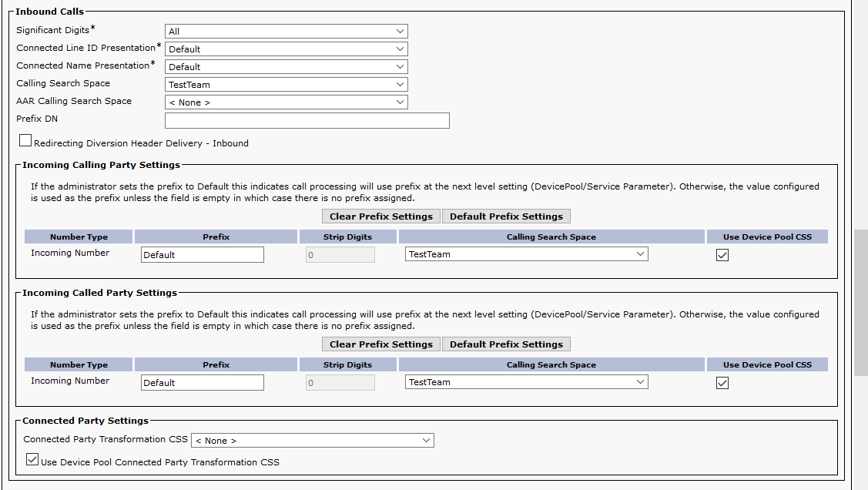
Task: Click Clear Prefix Settings under Calling Party
Action: [381, 216]
